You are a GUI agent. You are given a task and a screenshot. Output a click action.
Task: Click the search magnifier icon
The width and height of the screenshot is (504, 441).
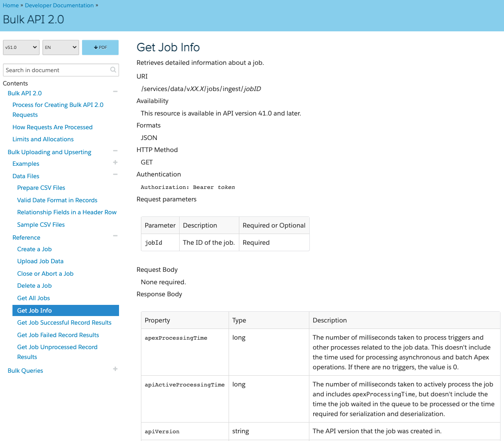pyautogui.click(x=113, y=70)
